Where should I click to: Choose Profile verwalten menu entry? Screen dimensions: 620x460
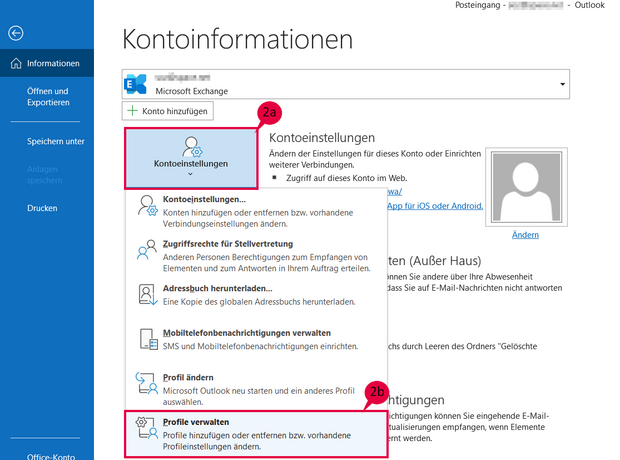[x=256, y=434]
